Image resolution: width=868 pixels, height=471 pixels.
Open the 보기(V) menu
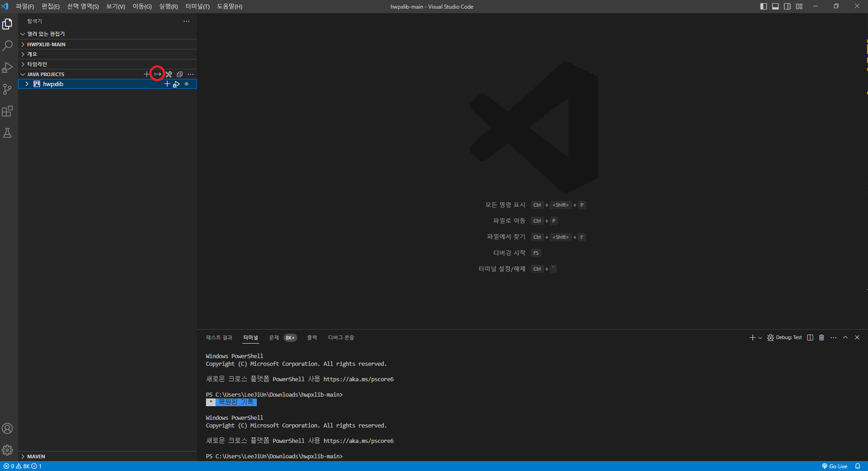tap(116, 6)
